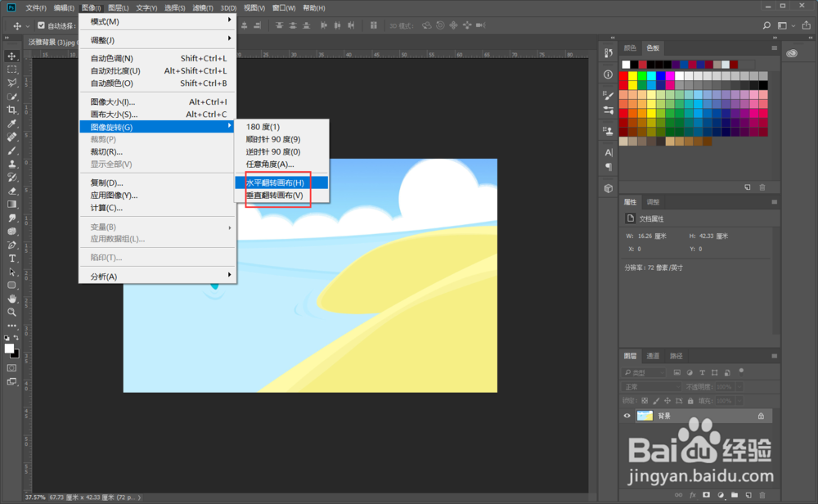This screenshot has height=504, width=818.
Task: Open the 3D panel cube icon
Action: tap(609, 188)
